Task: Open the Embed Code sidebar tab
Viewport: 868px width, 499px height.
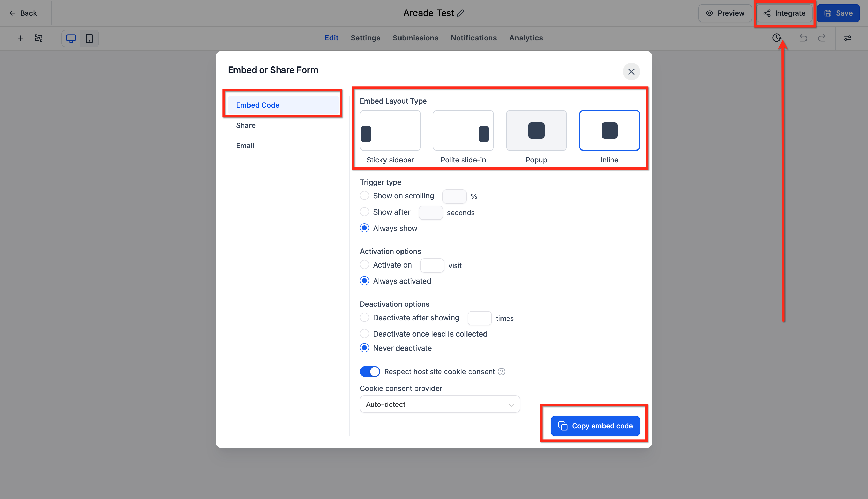Action: click(283, 105)
